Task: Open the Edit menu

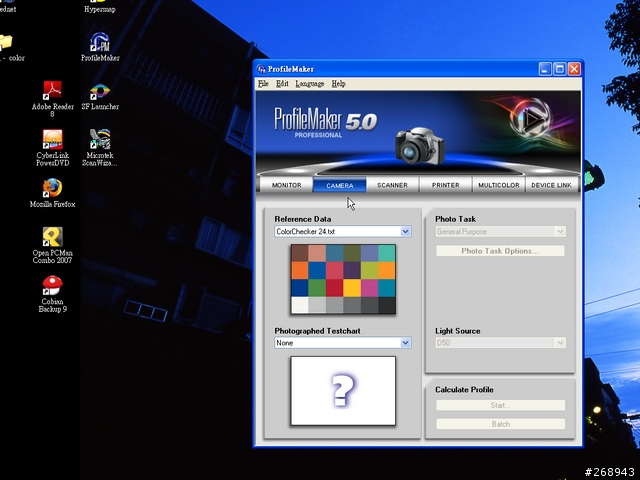Action: click(x=282, y=84)
